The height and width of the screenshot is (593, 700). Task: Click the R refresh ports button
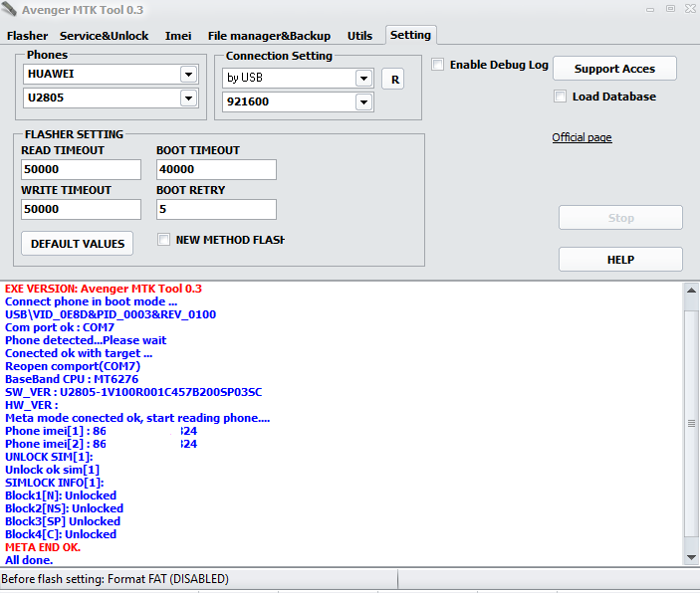[x=393, y=79]
